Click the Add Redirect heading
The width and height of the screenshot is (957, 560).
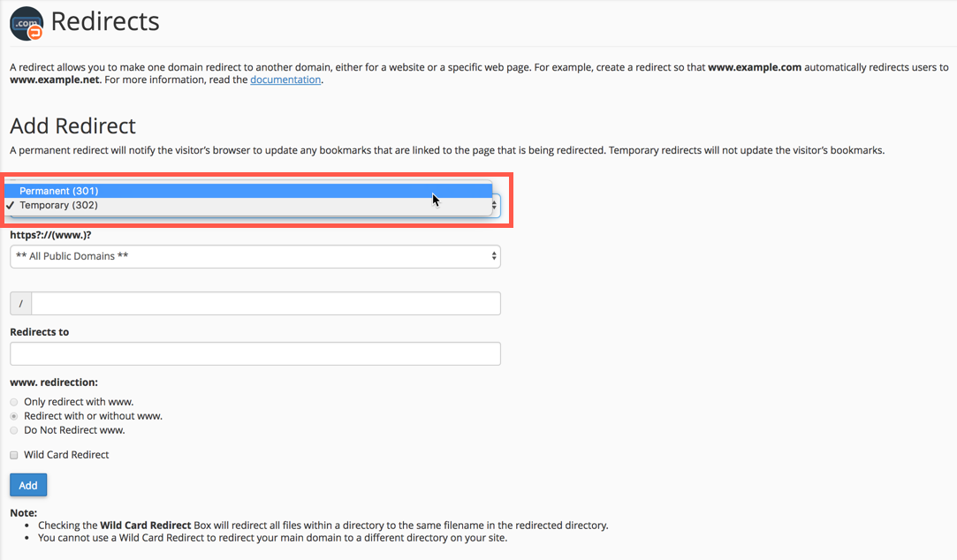pos(73,125)
